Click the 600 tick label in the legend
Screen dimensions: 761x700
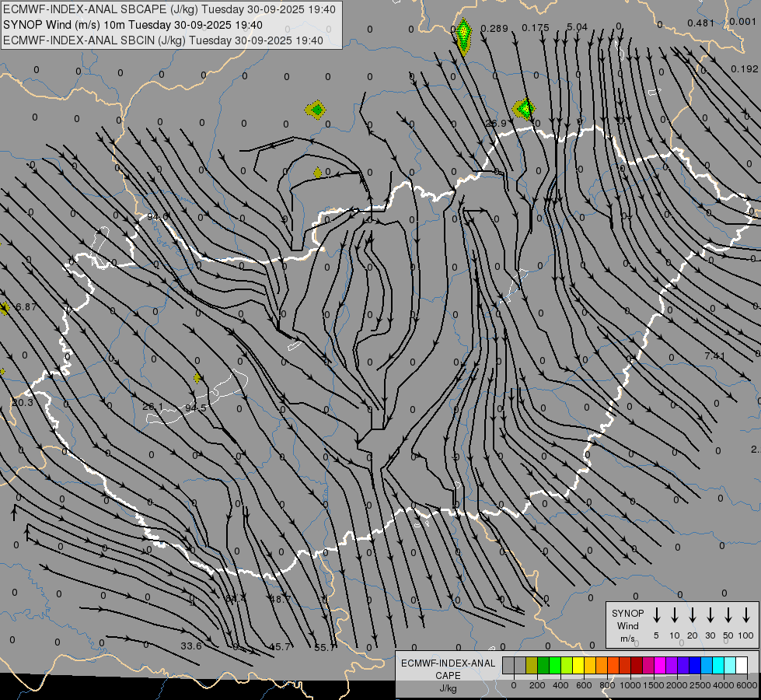click(584, 685)
